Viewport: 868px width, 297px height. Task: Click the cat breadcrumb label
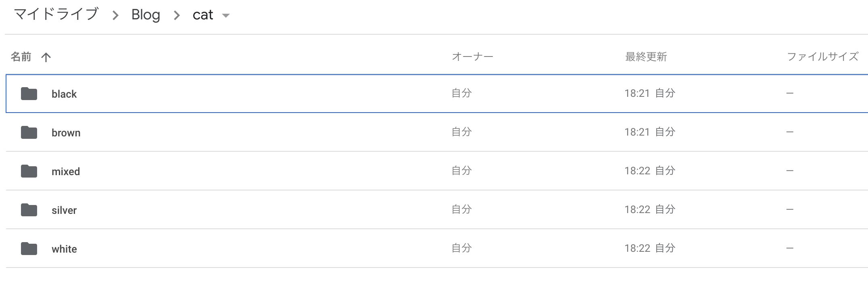click(x=202, y=15)
